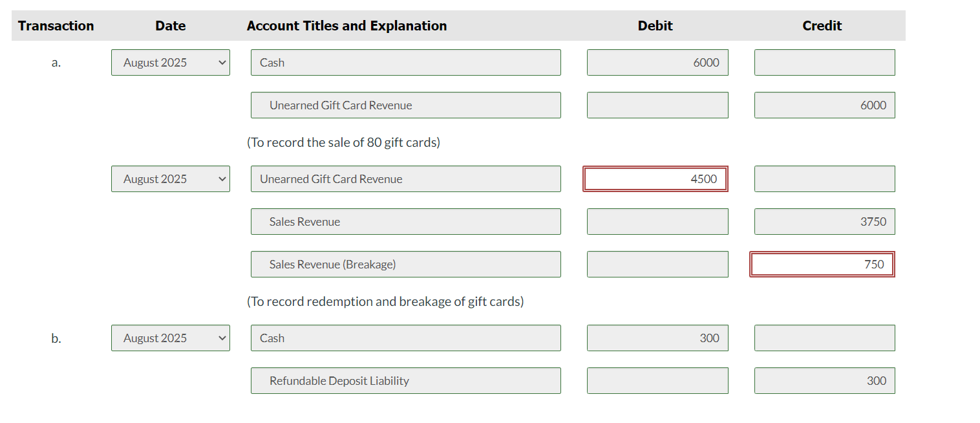
Task: Click the red-highlighted 750 credit field
Action: 822,264
